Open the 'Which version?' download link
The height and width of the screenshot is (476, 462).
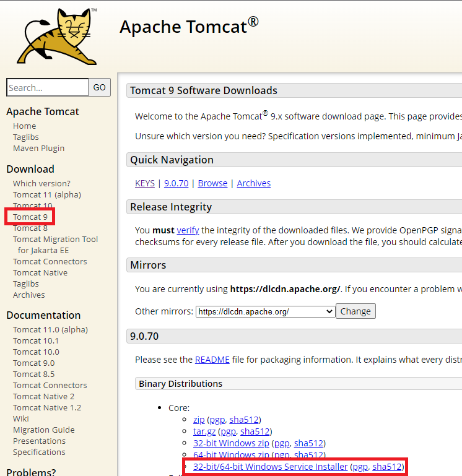click(x=41, y=183)
